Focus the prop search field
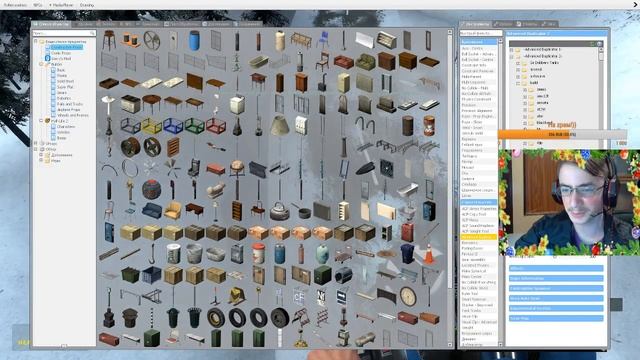This screenshot has height=360, width=640. pos(64,33)
